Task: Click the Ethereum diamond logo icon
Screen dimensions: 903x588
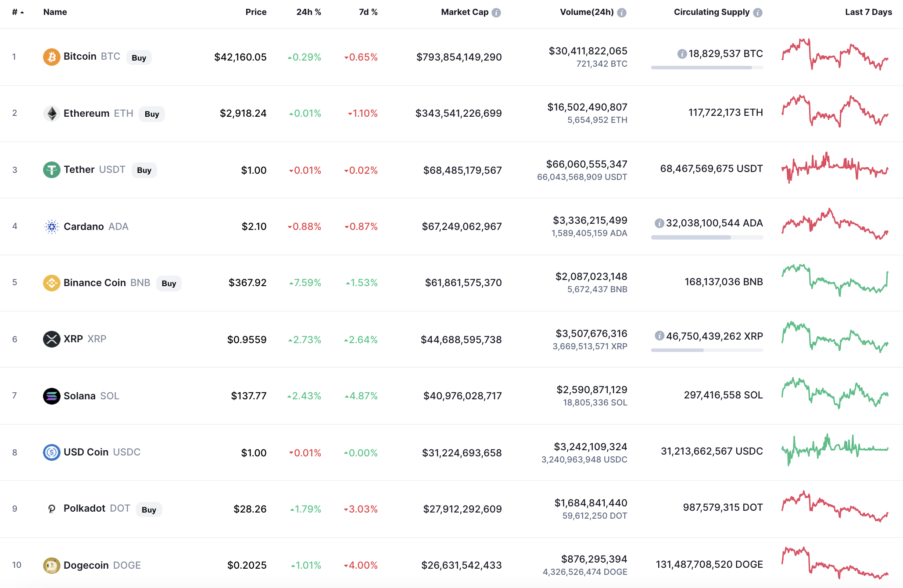Action: pyautogui.click(x=51, y=114)
